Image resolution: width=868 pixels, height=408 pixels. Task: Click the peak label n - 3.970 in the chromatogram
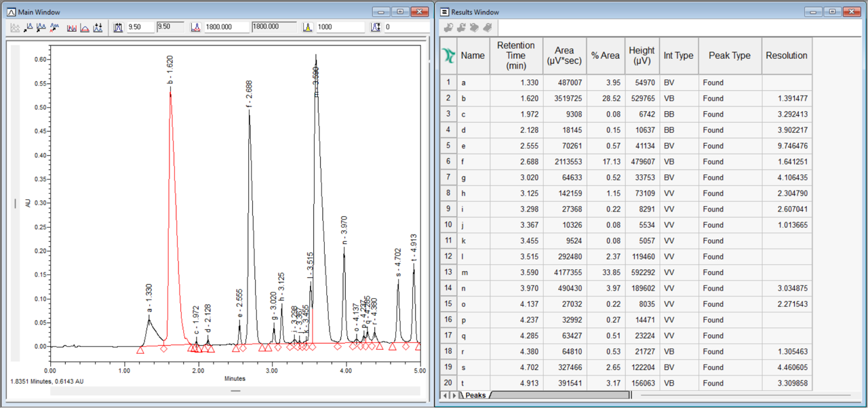[344, 231]
